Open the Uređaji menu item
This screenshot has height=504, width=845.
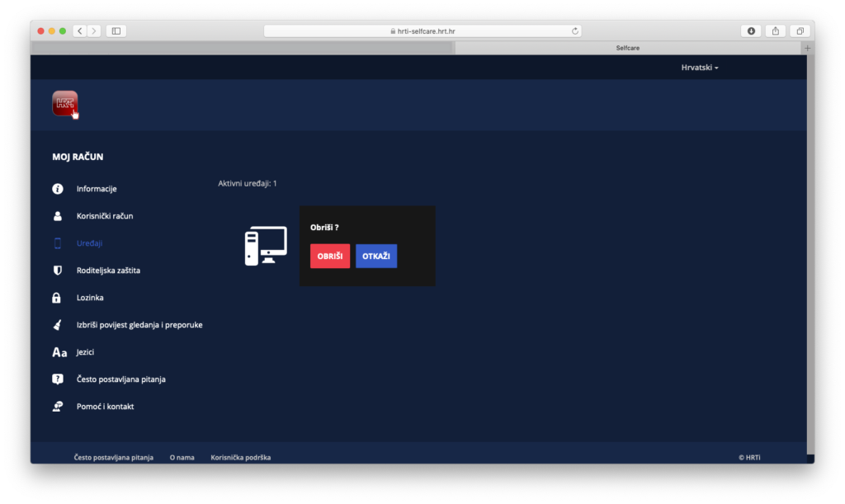[x=89, y=243]
